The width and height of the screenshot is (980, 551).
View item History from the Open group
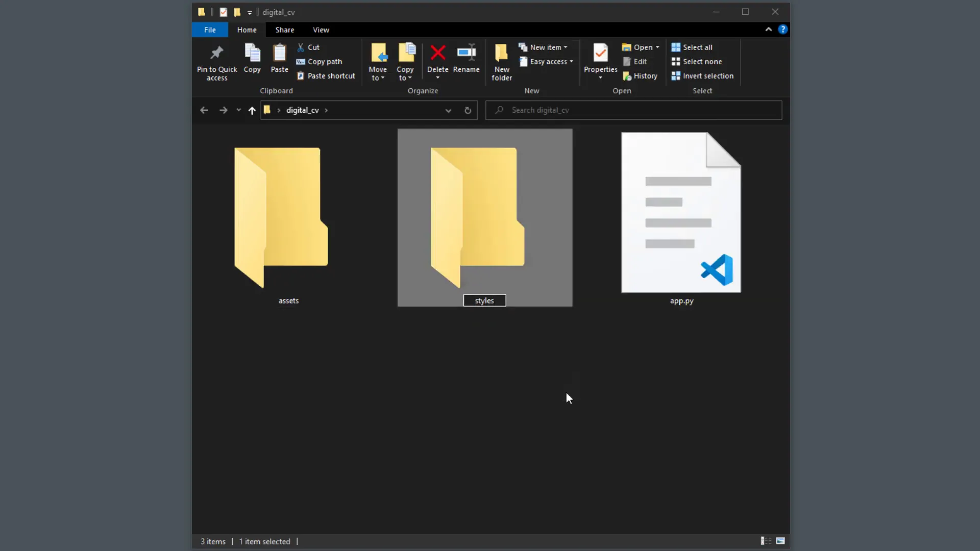coord(640,76)
